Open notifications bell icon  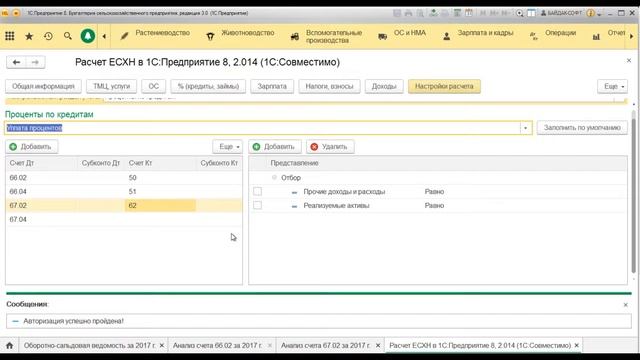(88, 36)
